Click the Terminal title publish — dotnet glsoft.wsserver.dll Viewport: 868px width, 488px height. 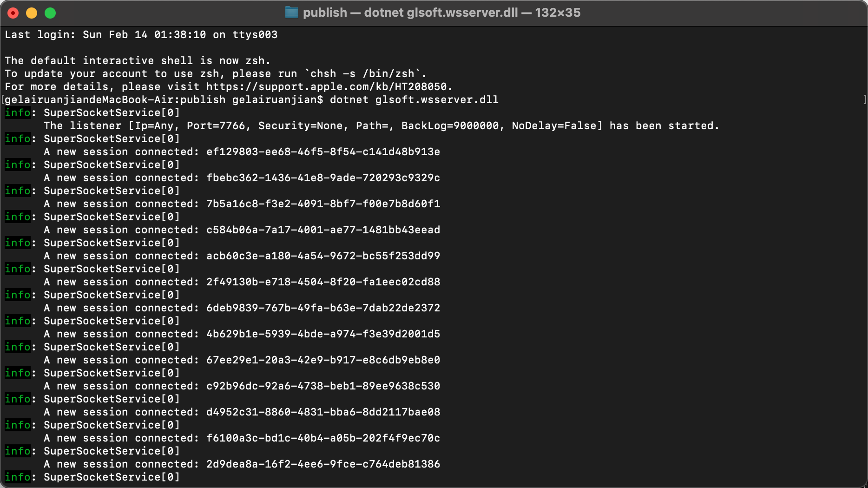[409, 13]
